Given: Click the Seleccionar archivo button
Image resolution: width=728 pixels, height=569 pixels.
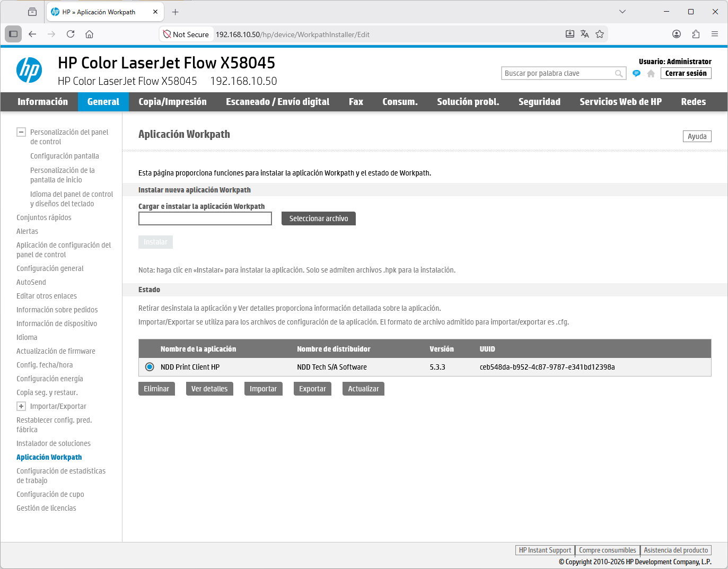Looking at the screenshot, I should 319,218.
